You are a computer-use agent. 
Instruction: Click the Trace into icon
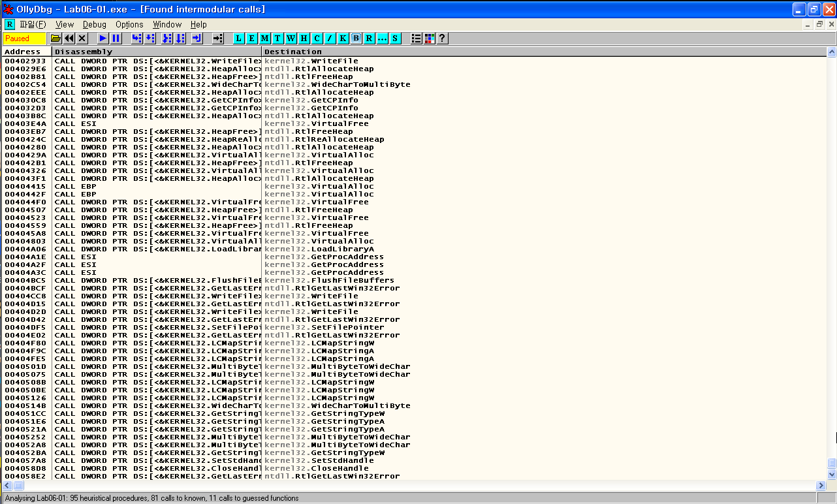point(167,39)
